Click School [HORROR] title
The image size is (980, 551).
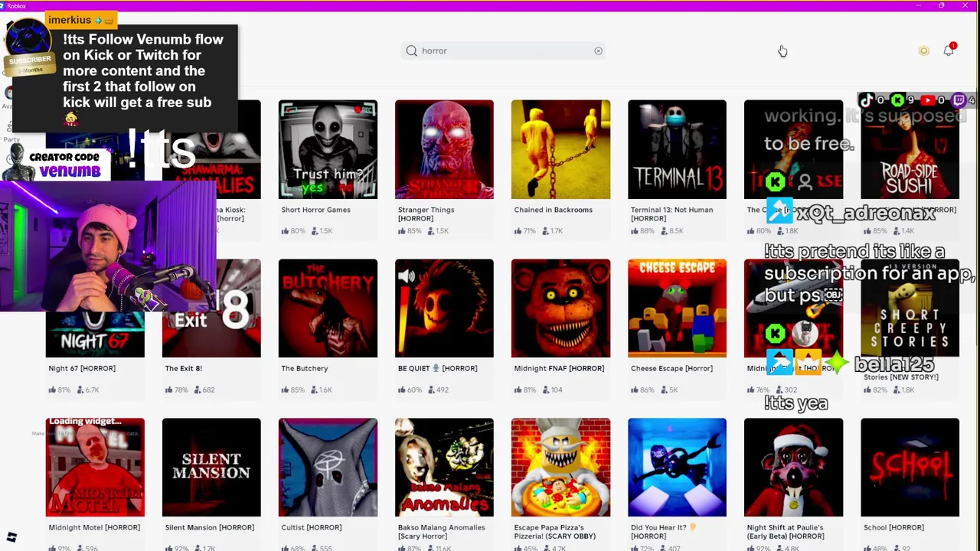coord(893,527)
